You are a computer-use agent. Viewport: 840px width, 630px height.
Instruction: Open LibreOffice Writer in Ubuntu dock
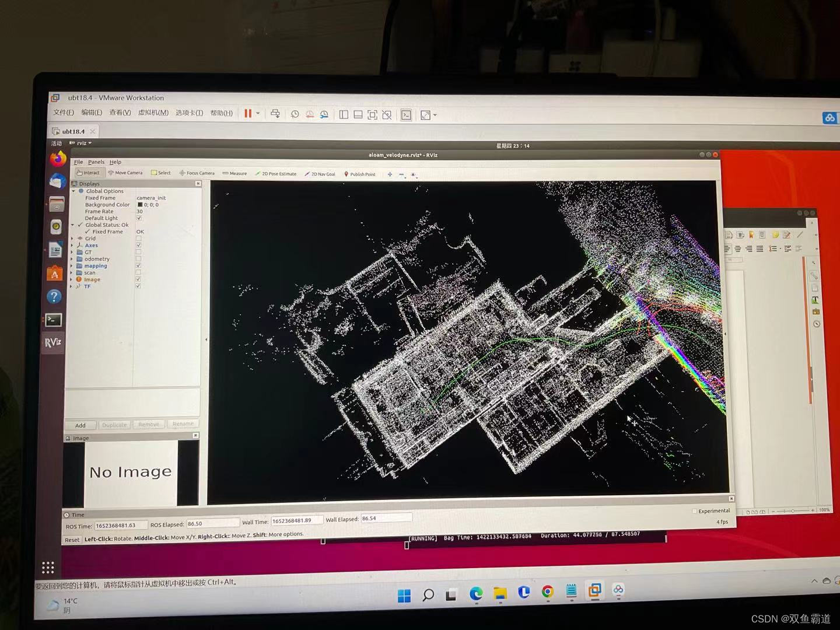(x=55, y=250)
